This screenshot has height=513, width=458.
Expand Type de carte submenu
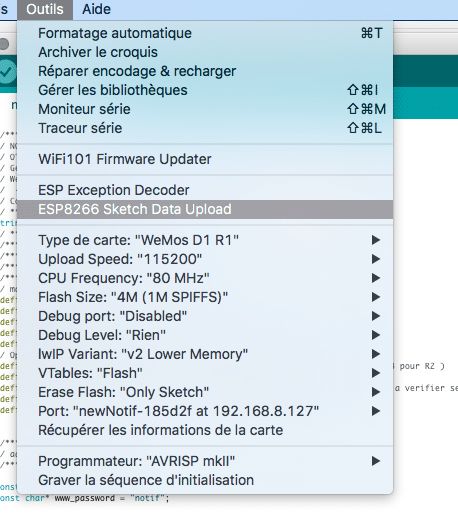click(x=205, y=240)
